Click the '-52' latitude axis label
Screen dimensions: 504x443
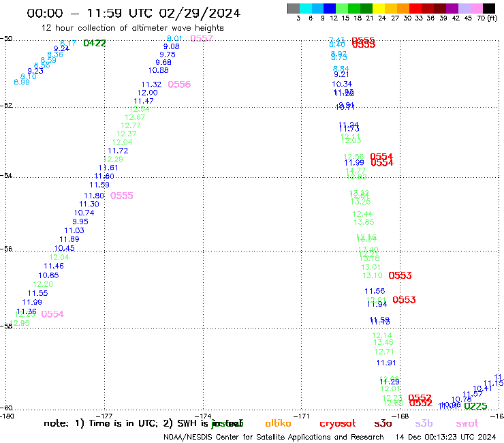point(6,105)
